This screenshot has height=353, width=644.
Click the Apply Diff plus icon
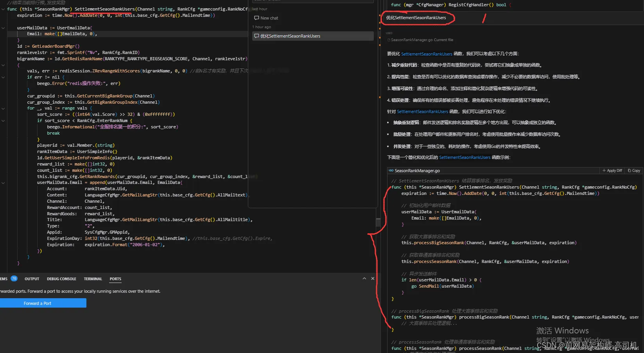(604, 171)
